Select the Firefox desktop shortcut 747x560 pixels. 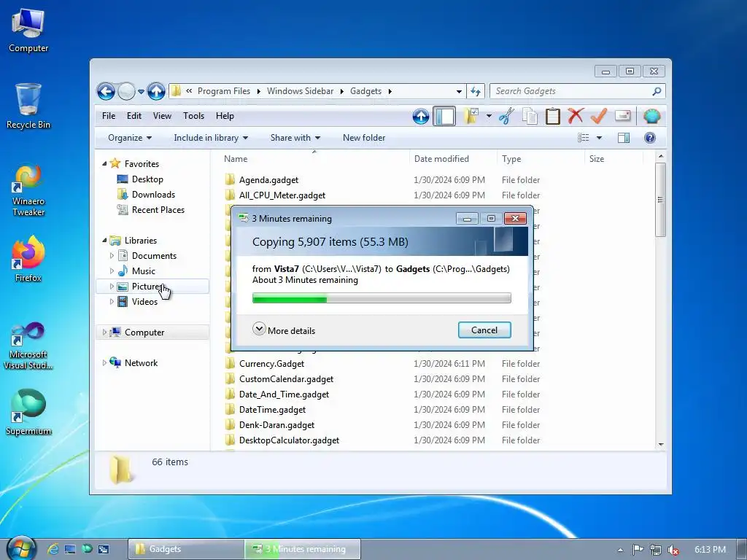[x=28, y=259]
